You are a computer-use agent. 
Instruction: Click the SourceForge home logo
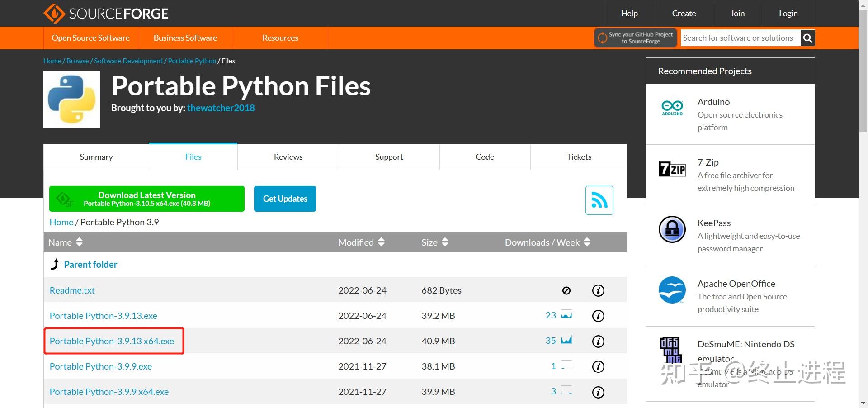(x=106, y=13)
